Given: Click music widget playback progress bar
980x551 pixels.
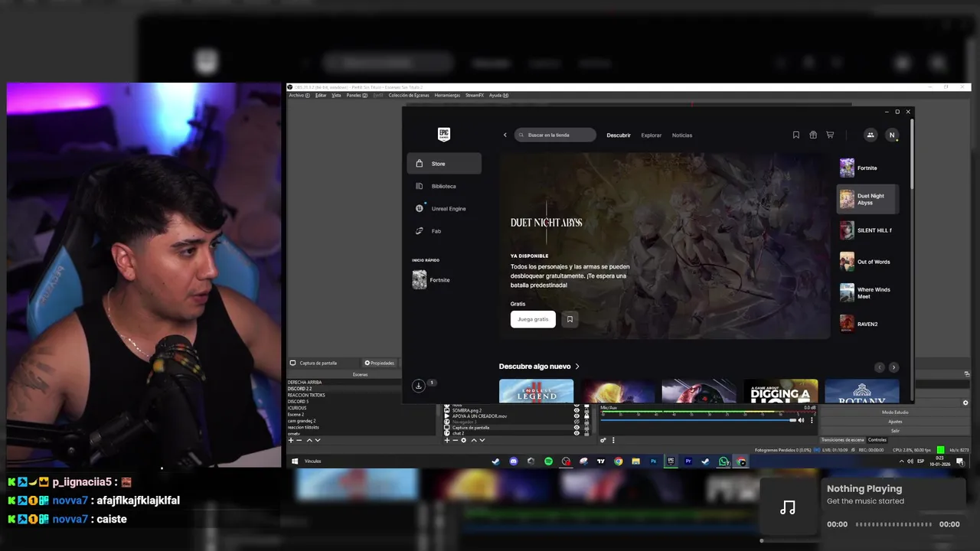Looking at the screenshot, I should (893, 524).
